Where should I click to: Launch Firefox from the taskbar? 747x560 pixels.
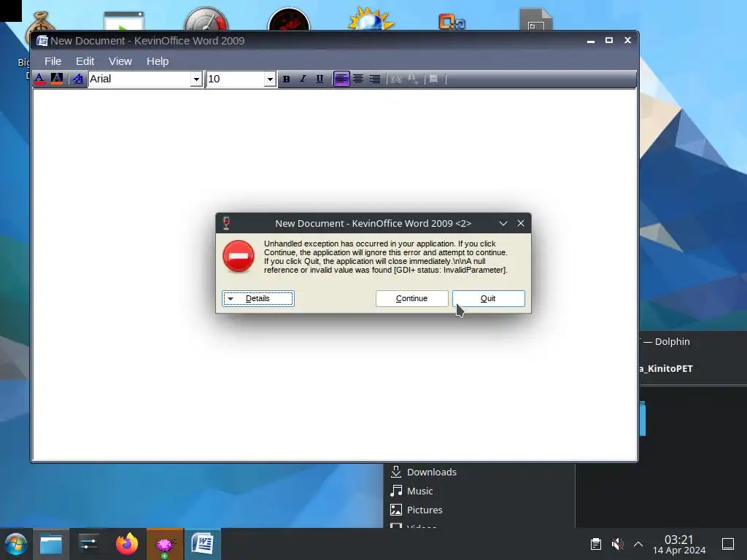pyautogui.click(x=127, y=544)
